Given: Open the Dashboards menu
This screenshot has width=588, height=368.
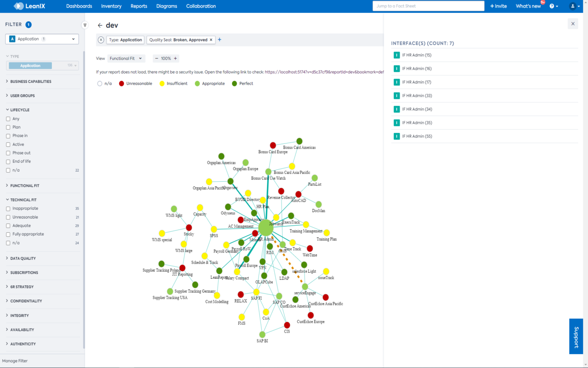Looking at the screenshot, I should pyautogui.click(x=79, y=6).
